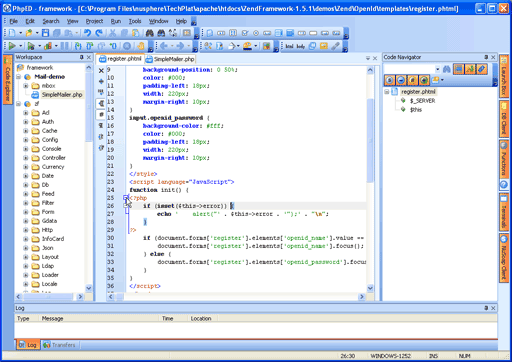512x362 pixels.
Task: Click the second binoculars Find Next icon
Action: (161, 33)
